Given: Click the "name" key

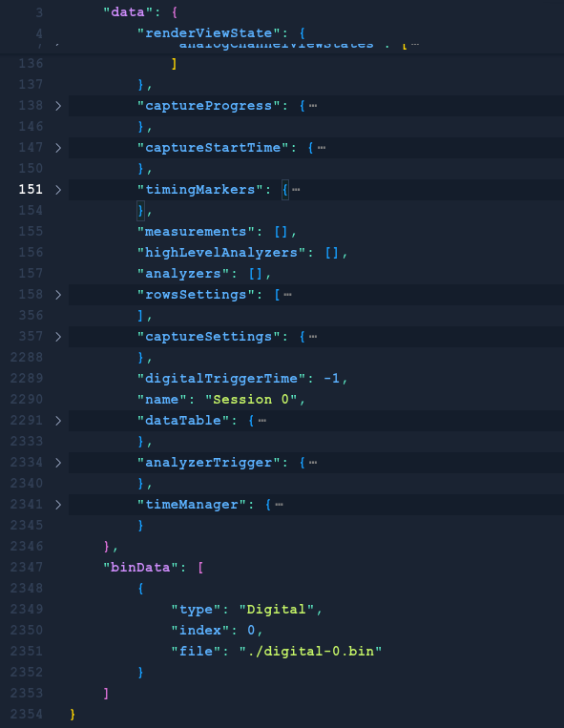Looking at the screenshot, I should pos(162,399).
